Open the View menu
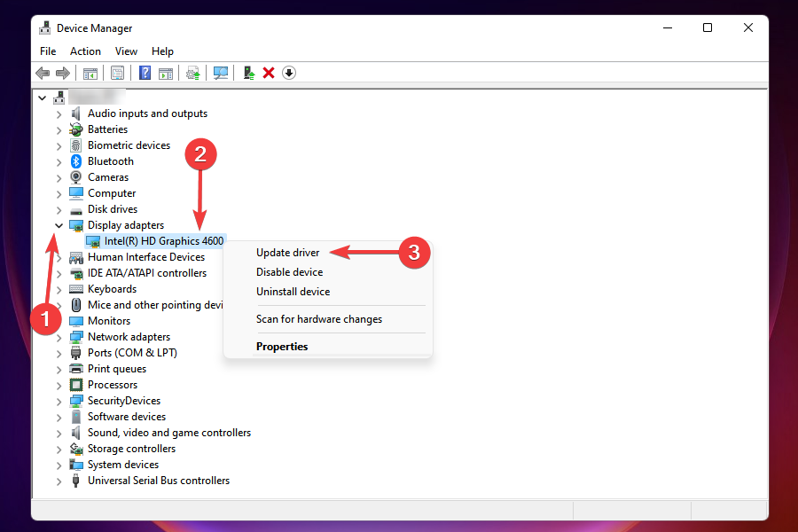Viewport: 798px width, 532px height. 126,51
